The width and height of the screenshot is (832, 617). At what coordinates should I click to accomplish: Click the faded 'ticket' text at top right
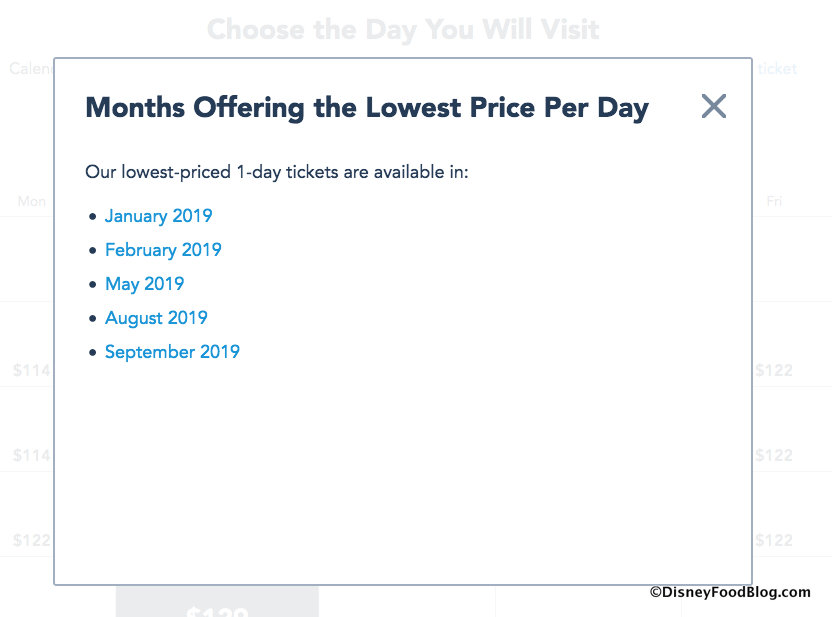coord(777,69)
